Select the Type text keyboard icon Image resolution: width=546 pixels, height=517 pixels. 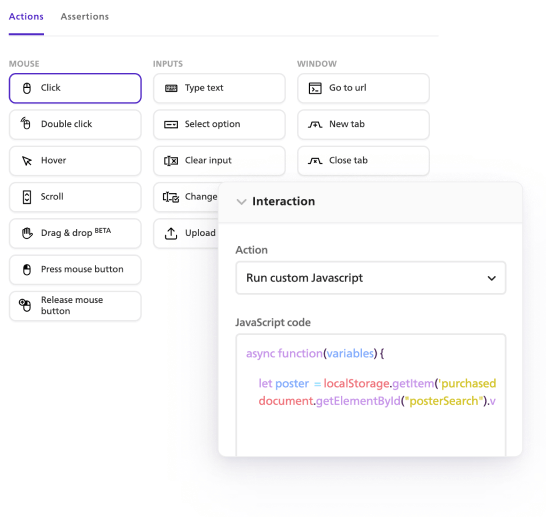pos(171,88)
